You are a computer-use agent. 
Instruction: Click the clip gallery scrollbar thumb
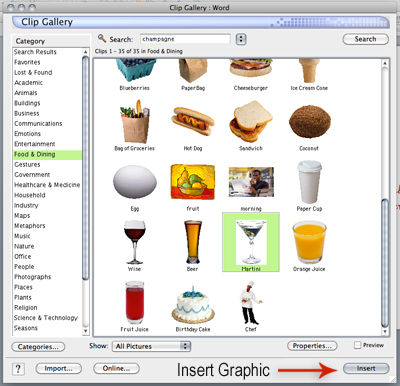point(385,263)
